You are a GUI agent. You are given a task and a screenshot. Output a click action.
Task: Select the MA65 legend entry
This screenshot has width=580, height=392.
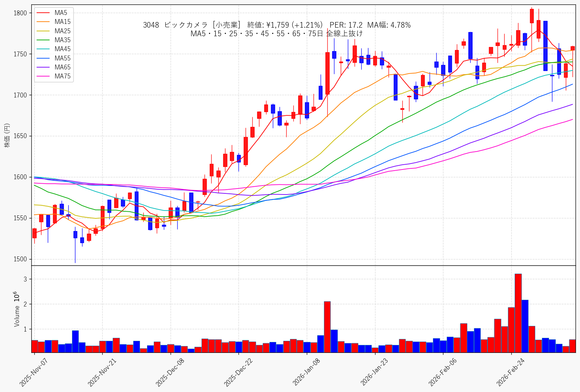[53, 67]
